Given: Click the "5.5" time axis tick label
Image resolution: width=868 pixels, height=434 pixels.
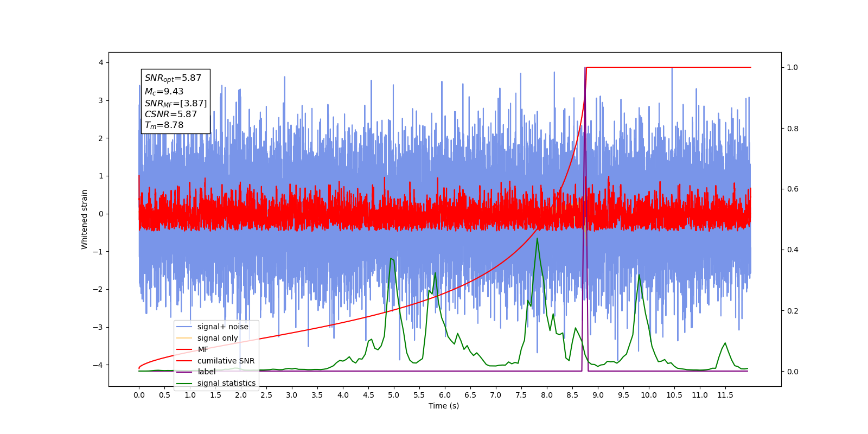Looking at the screenshot, I should click(x=419, y=395).
